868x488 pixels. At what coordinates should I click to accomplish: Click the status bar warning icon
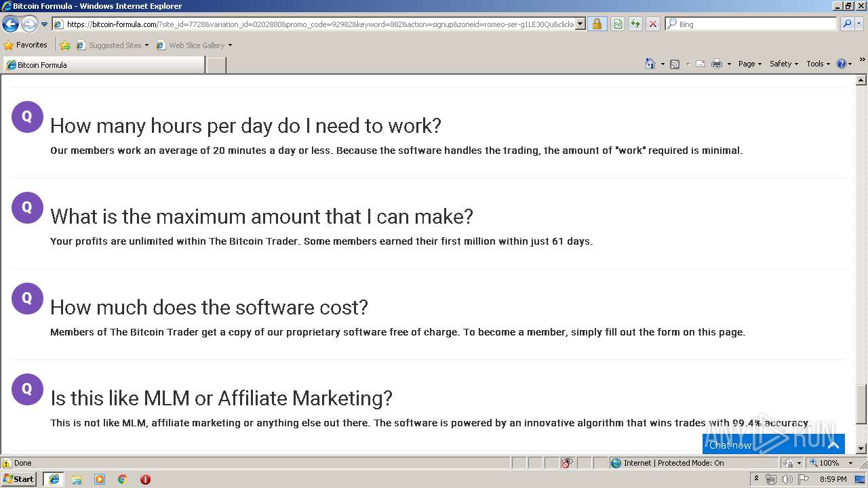tap(7, 463)
